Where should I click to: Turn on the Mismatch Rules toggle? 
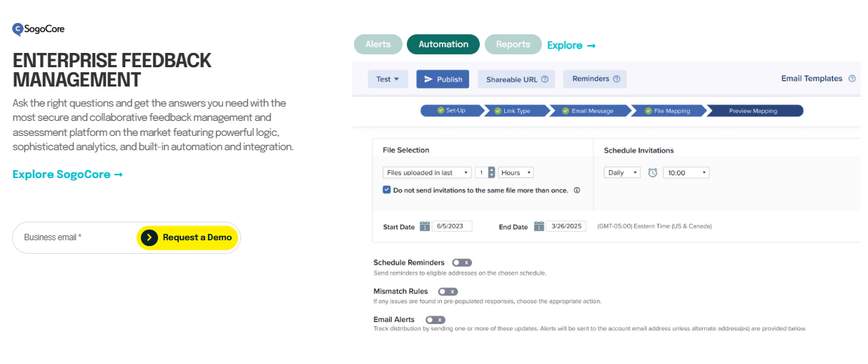[448, 291]
